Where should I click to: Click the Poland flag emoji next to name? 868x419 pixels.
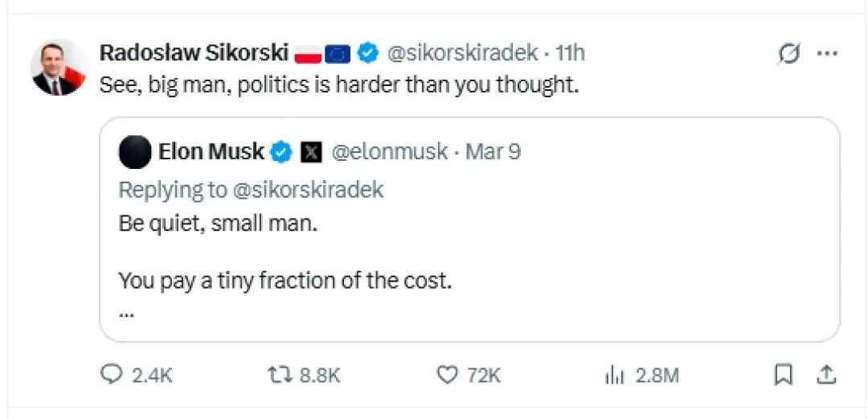[309, 54]
